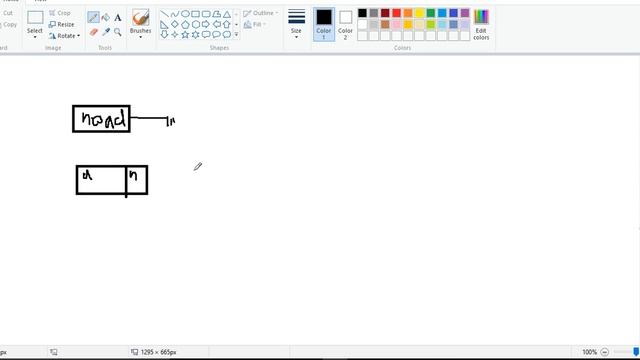Pick the Five-point star shape
640x360 pixels.
point(185,35)
